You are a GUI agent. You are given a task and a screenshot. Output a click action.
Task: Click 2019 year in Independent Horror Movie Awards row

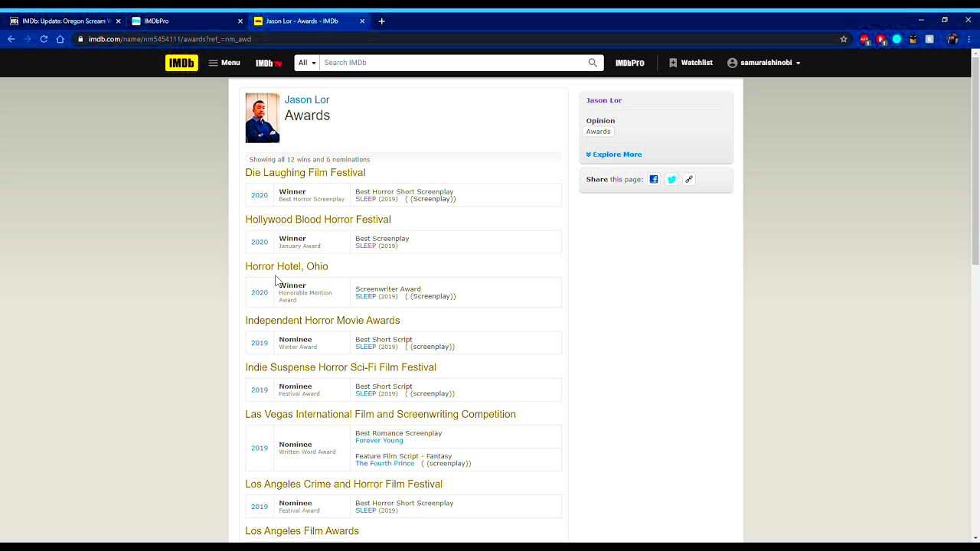click(x=260, y=343)
